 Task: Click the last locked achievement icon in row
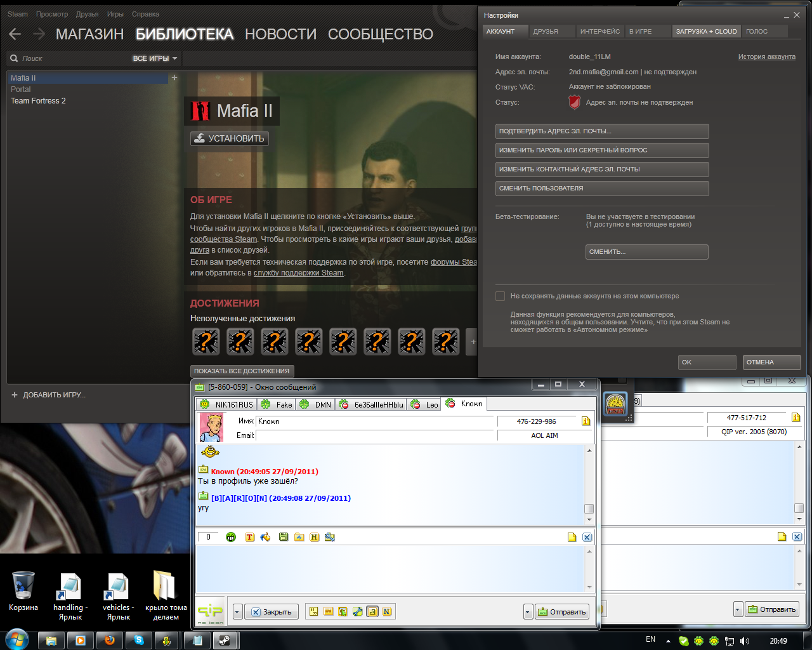pos(446,342)
